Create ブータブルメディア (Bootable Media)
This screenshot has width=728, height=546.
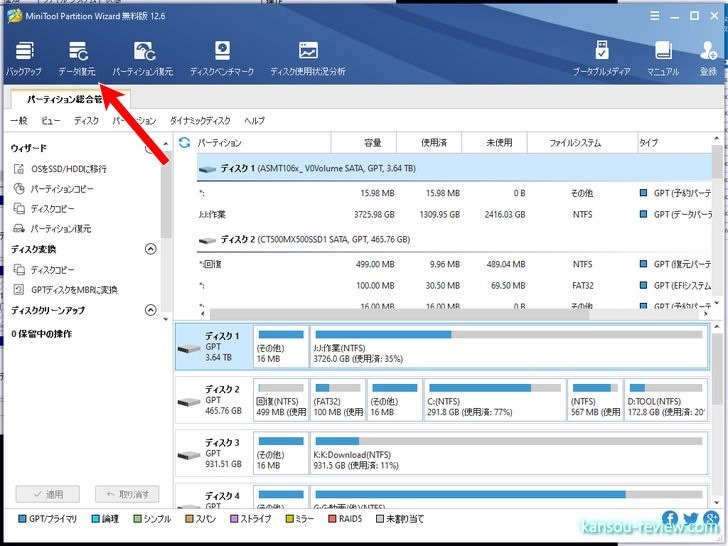[x=601, y=58]
